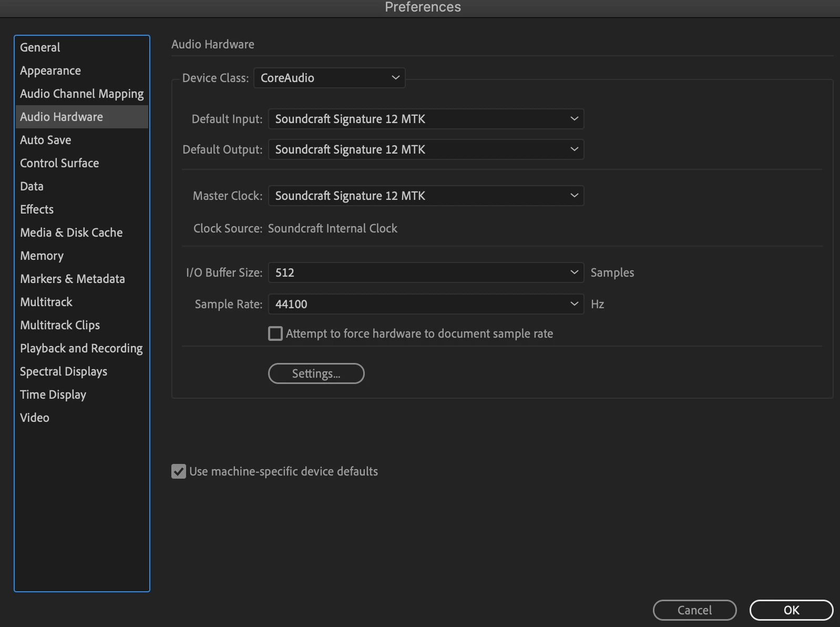Click the Soundcraft Internal Clock text
The height and width of the screenshot is (627, 840).
333,228
